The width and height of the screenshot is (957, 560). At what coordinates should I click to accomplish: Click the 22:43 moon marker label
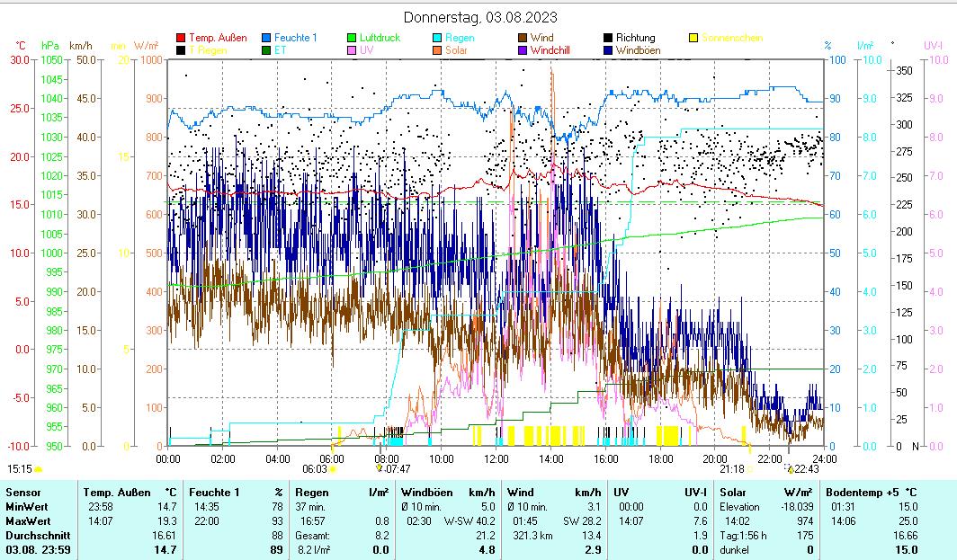[x=806, y=468]
